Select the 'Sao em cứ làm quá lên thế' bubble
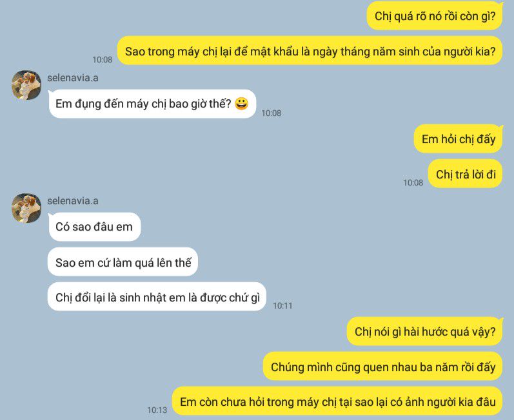The image size is (514, 420). (123, 262)
